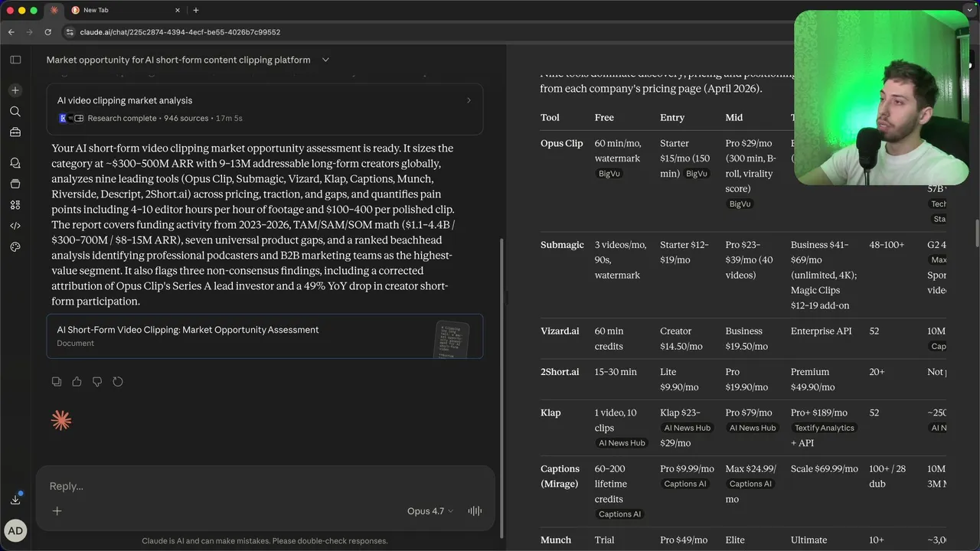Expand AI video clipping market analysis card

(469, 100)
